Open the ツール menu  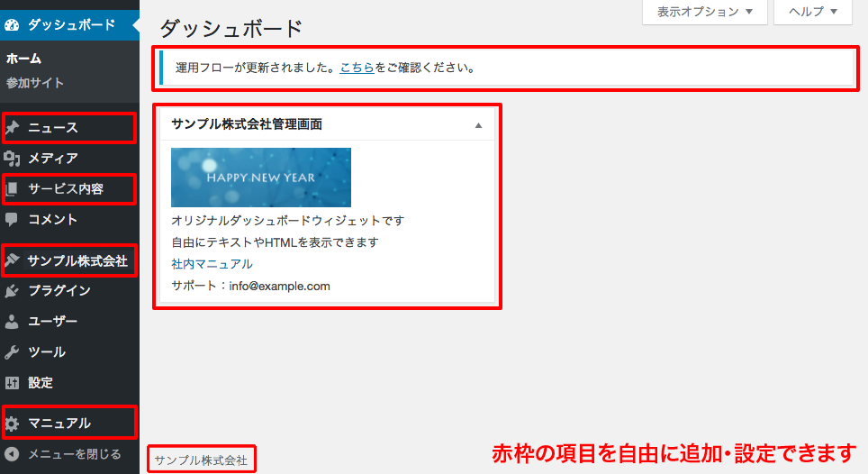[x=69, y=352]
